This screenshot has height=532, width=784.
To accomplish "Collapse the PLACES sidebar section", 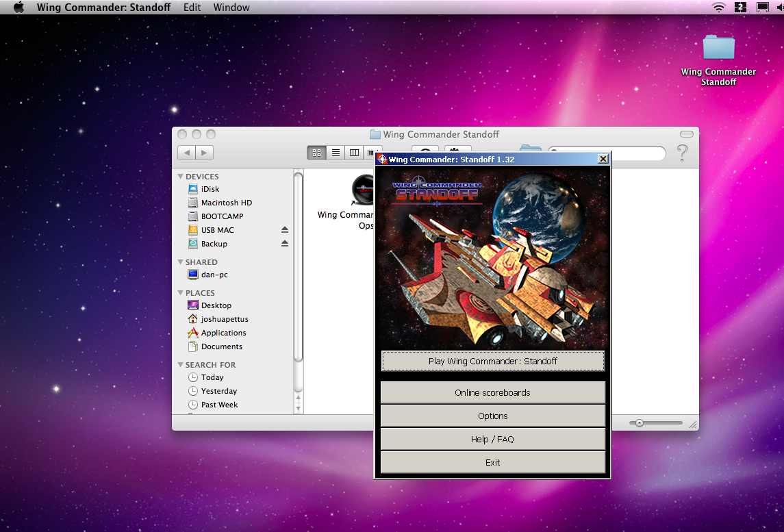I will [x=181, y=293].
